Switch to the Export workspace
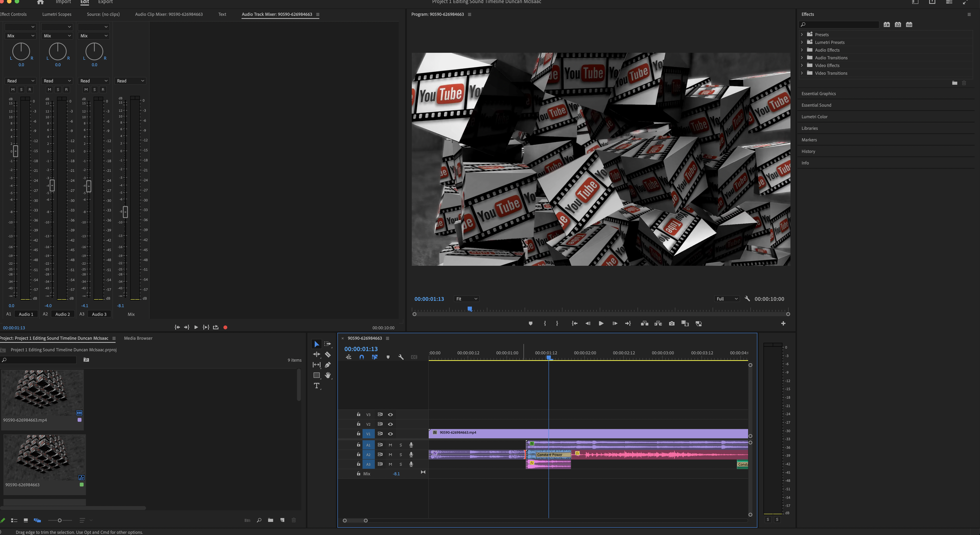The image size is (980, 535). 105,2
